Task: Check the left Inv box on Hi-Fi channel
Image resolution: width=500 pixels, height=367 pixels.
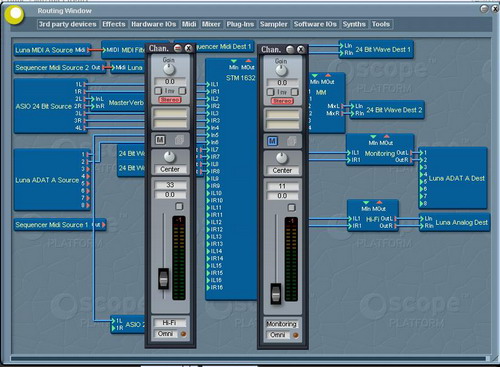Action: point(158,91)
